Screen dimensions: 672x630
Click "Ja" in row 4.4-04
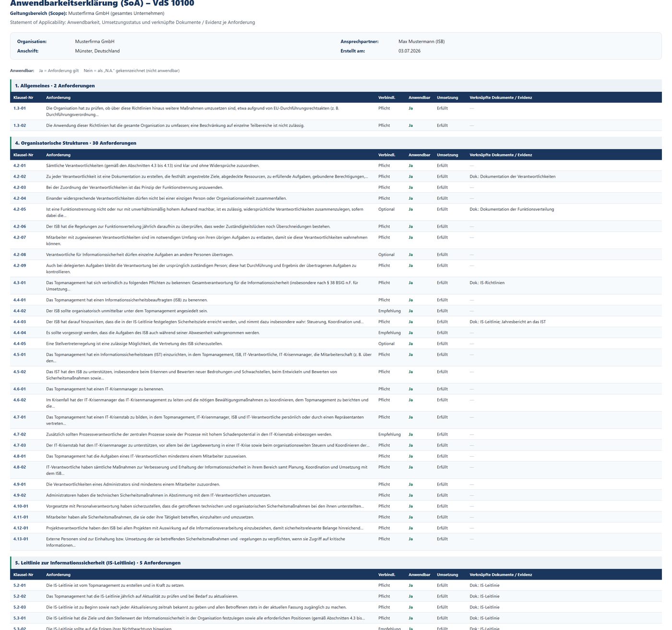tap(410, 333)
